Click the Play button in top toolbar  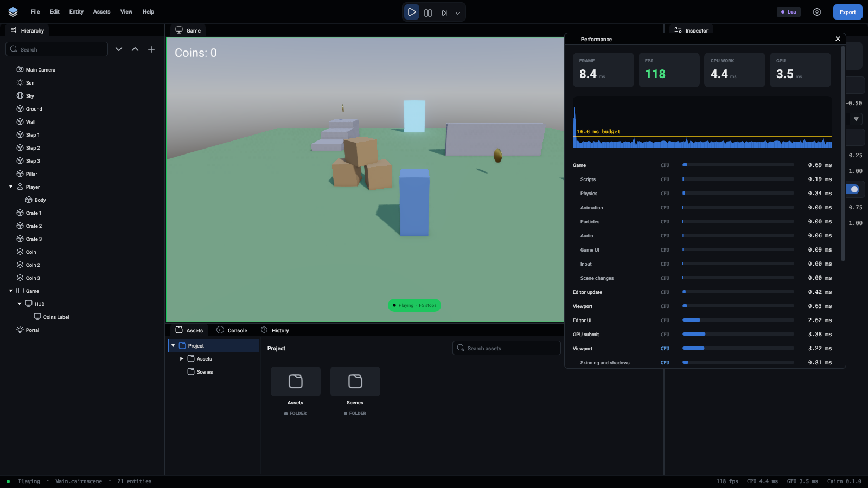pyautogui.click(x=412, y=12)
